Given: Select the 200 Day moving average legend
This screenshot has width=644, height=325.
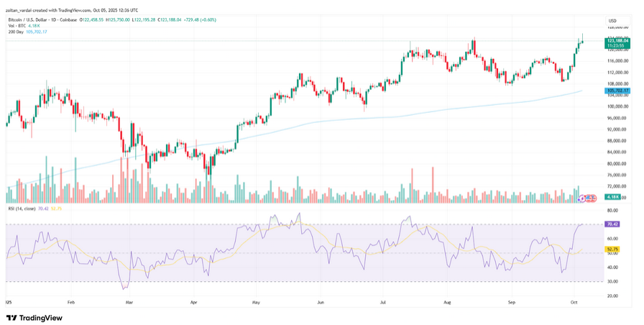Looking at the screenshot, I should pos(14,32).
